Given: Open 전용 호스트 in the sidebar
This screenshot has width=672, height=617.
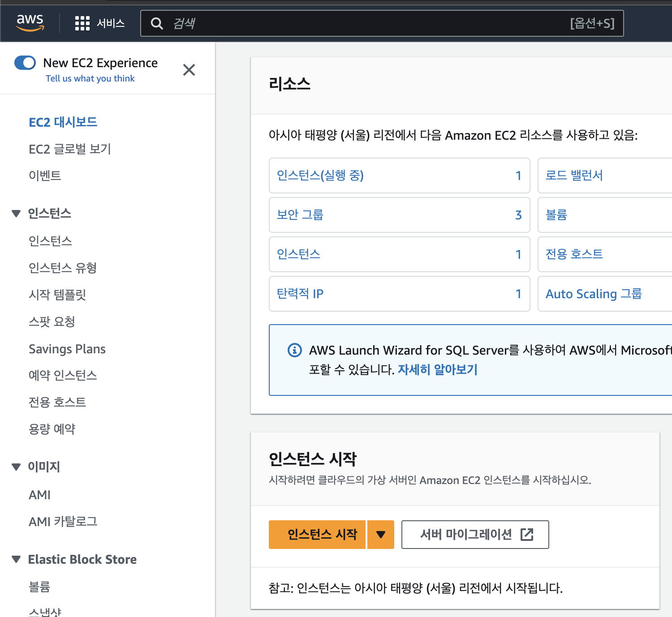Looking at the screenshot, I should click(x=57, y=402).
